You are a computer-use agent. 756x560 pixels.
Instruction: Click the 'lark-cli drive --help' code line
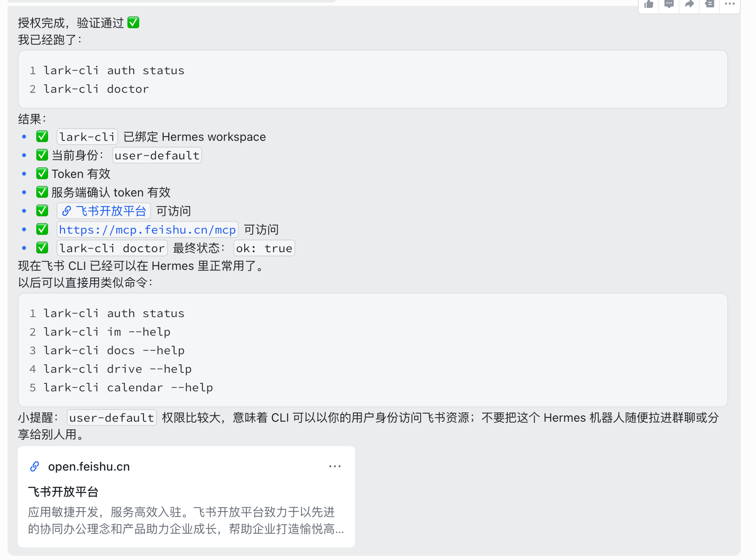click(x=118, y=369)
